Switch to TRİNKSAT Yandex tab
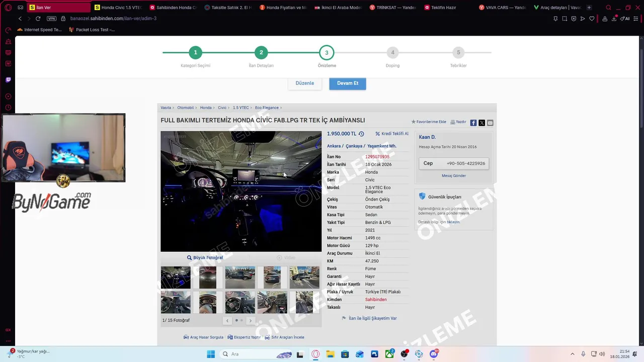Screen dimensions: 644x362 pyautogui.click(x=393, y=8)
